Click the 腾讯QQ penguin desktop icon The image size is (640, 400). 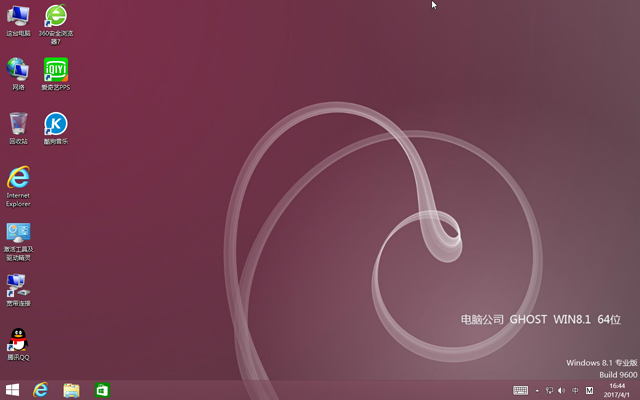click(18, 339)
